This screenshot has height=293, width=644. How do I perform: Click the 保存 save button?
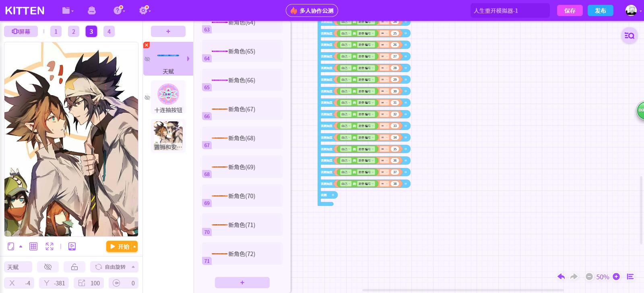[570, 10]
